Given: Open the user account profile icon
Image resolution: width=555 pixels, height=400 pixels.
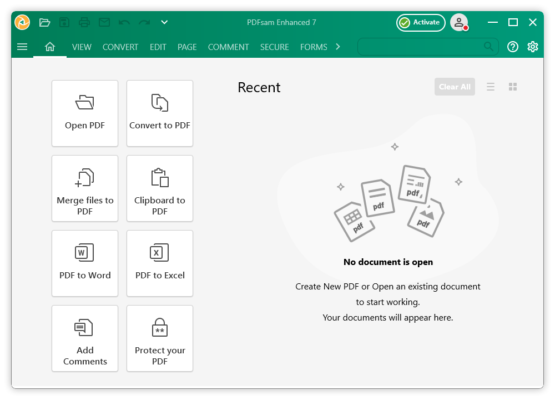Looking at the screenshot, I should 459,23.
